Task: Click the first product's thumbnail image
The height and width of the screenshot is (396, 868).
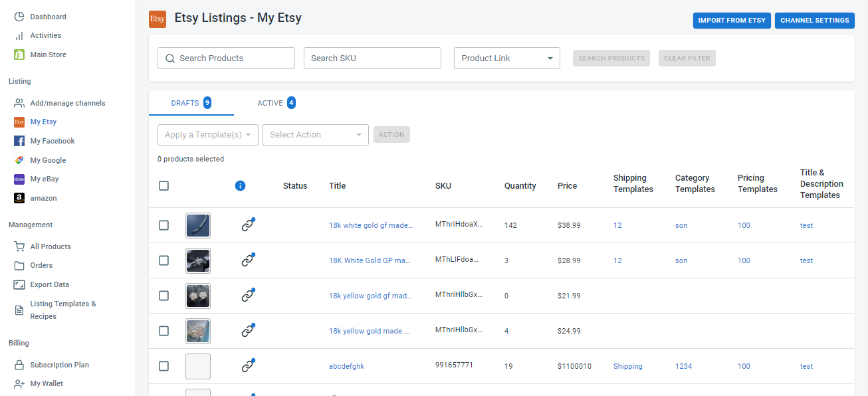Action: tap(198, 225)
